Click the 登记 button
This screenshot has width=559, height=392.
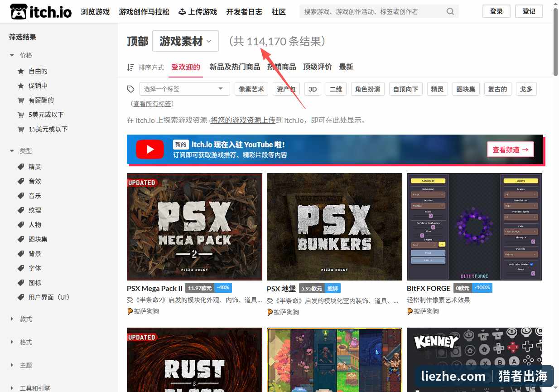[529, 11]
